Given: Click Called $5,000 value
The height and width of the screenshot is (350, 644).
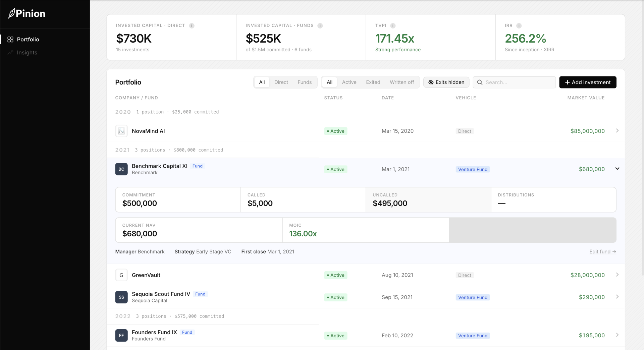Looking at the screenshot, I should coord(260,203).
